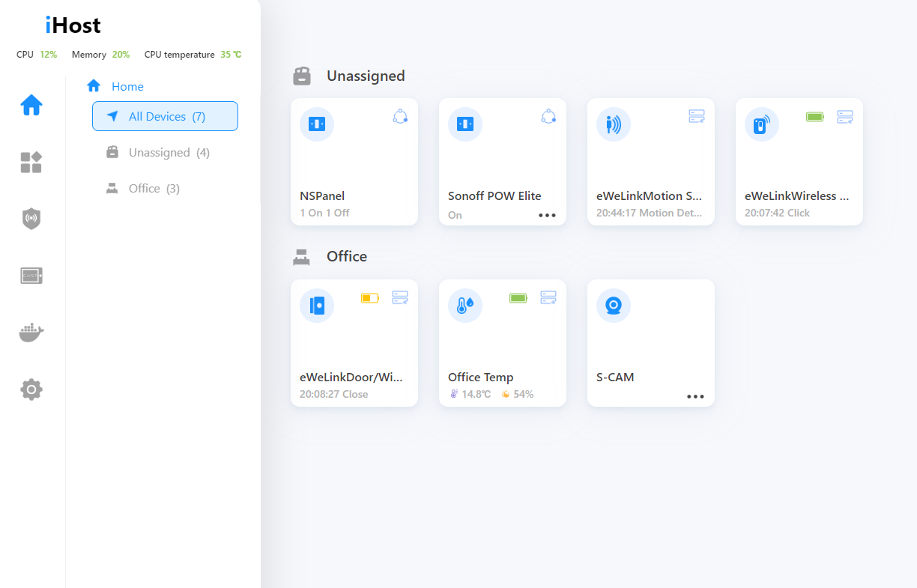Image resolution: width=917 pixels, height=588 pixels.
Task: Open the three-dot menu on S-CAM card
Action: (695, 397)
